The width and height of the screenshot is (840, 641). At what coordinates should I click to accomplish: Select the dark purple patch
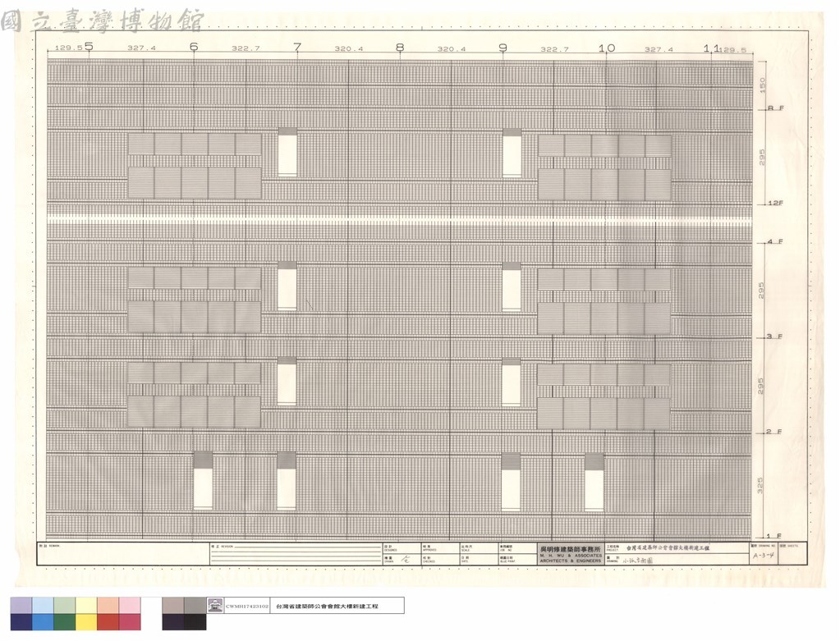[173, 622]
